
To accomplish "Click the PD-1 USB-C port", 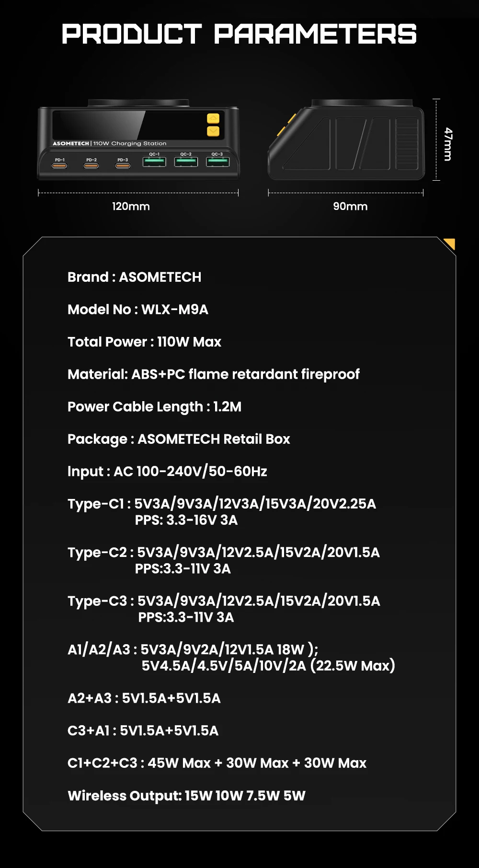I will click(x=60, y=166).
